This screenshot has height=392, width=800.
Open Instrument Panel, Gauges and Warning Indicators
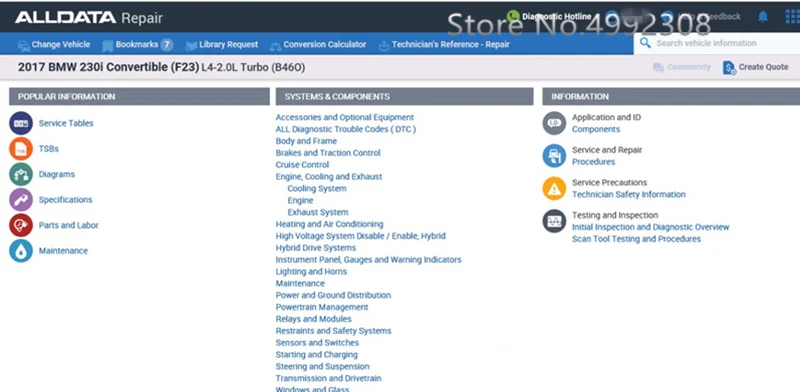pos(368,259)
